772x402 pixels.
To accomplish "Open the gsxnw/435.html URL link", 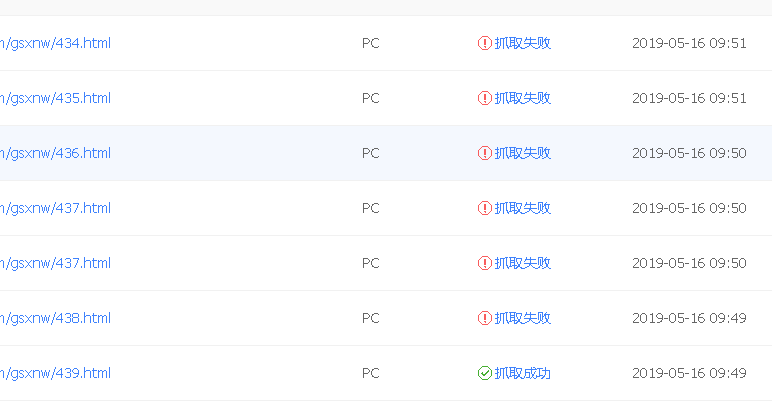I will (55, 99).
